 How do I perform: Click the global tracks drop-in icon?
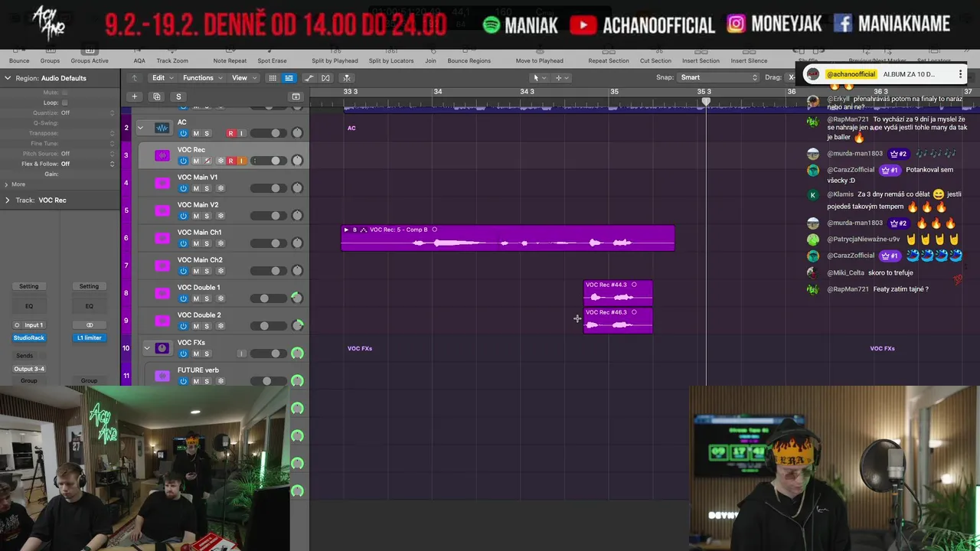(296, 96)
